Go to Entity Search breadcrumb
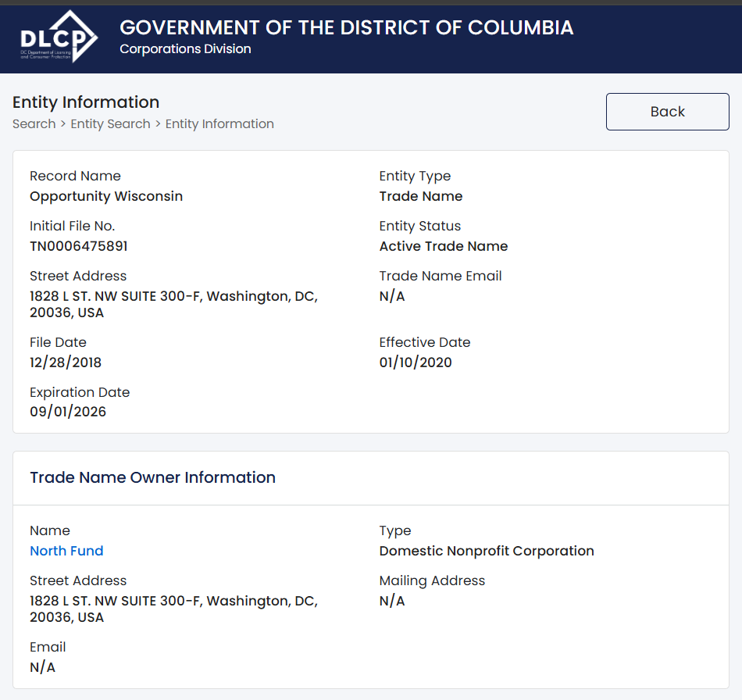This screenshot has height=700, width=742. click(x=110, y=123)
